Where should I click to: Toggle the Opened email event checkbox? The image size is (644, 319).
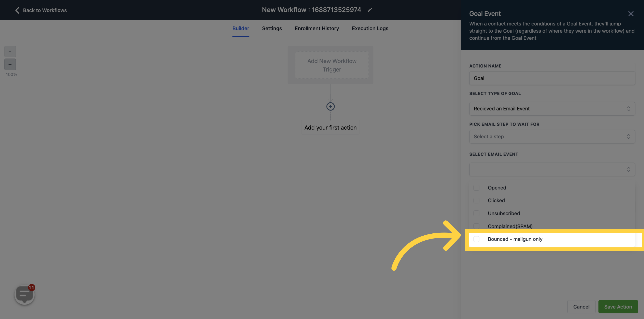[x=477, y=188]
